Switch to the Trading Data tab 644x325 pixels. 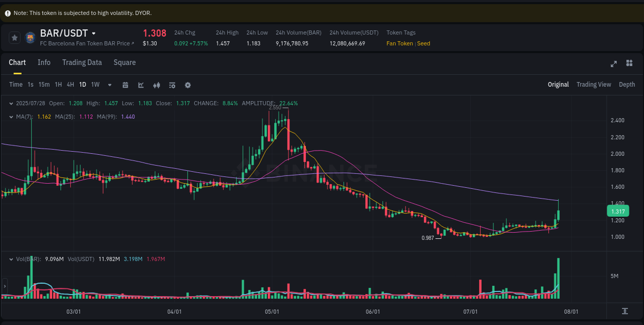[x=82, y=62]
